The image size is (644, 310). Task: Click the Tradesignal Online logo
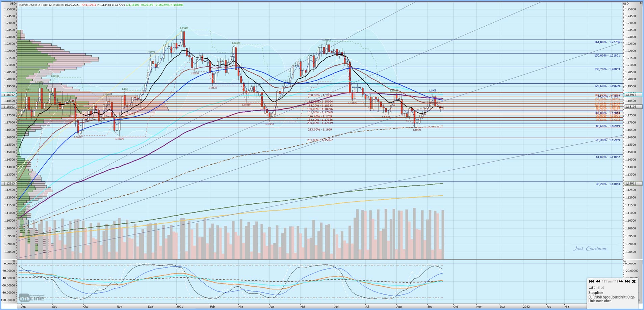pos(32,297)
